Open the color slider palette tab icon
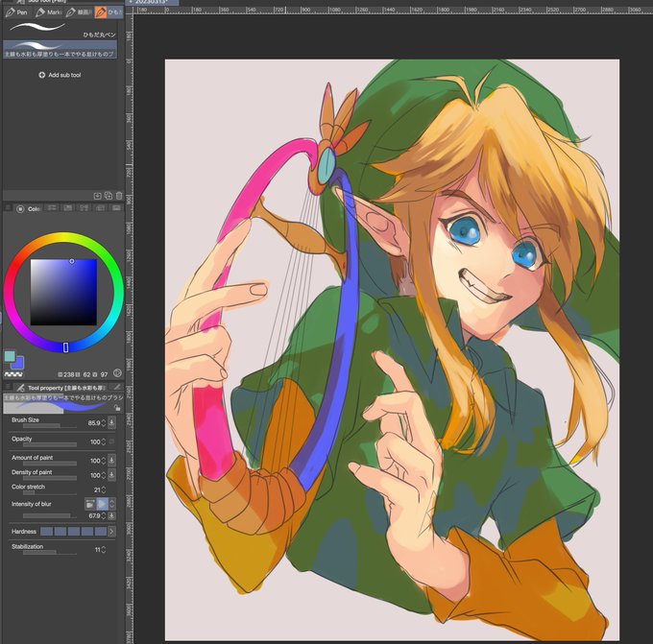 (52, 208)
